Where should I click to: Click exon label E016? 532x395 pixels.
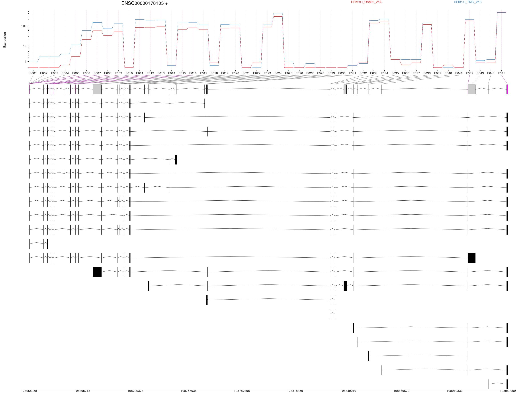coord(193,73)
